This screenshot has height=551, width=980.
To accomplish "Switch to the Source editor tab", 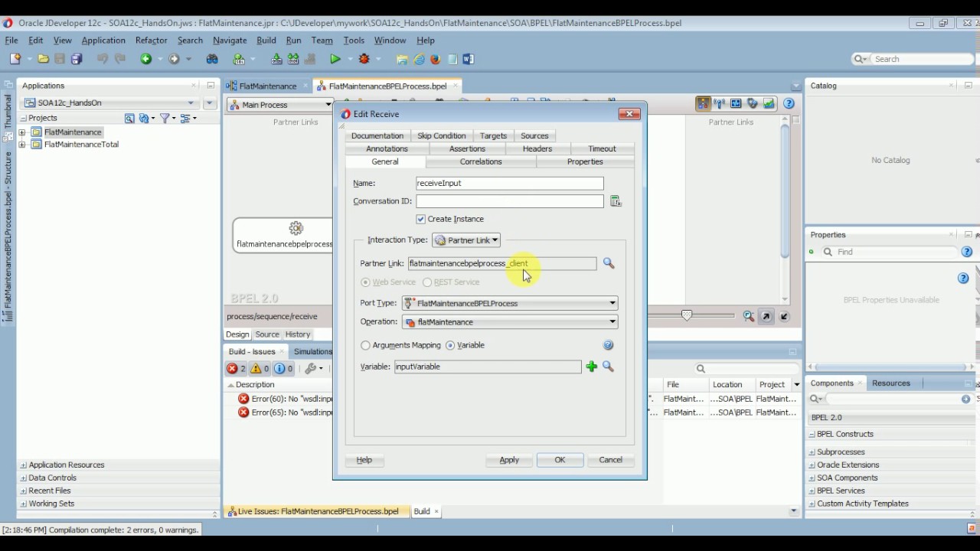I will coord(267,334).
